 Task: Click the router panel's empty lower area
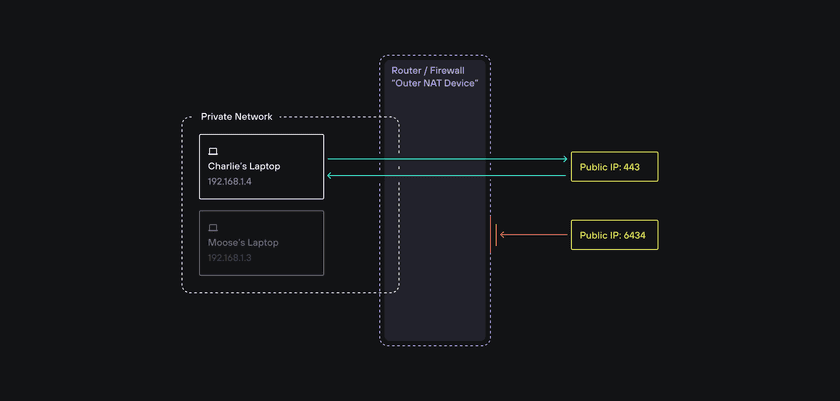(435, 300)
